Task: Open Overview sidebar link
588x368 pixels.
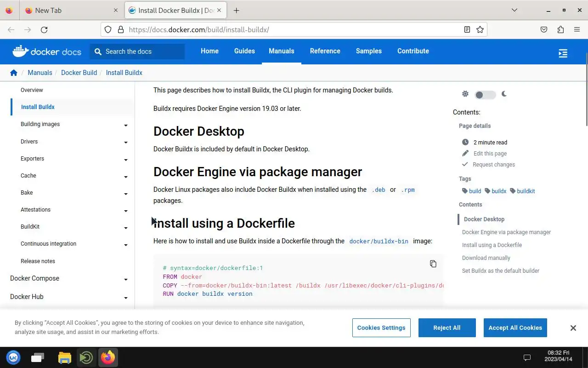Action: [x=32, y=90]
